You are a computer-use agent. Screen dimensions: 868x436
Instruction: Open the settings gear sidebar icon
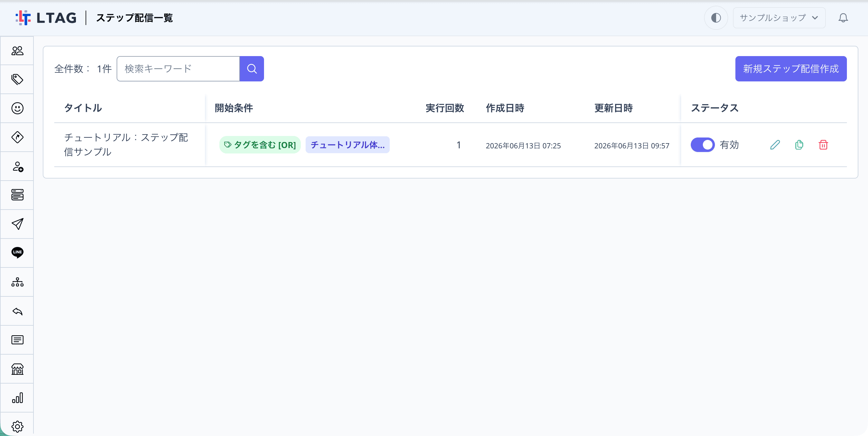click(17, 427)
